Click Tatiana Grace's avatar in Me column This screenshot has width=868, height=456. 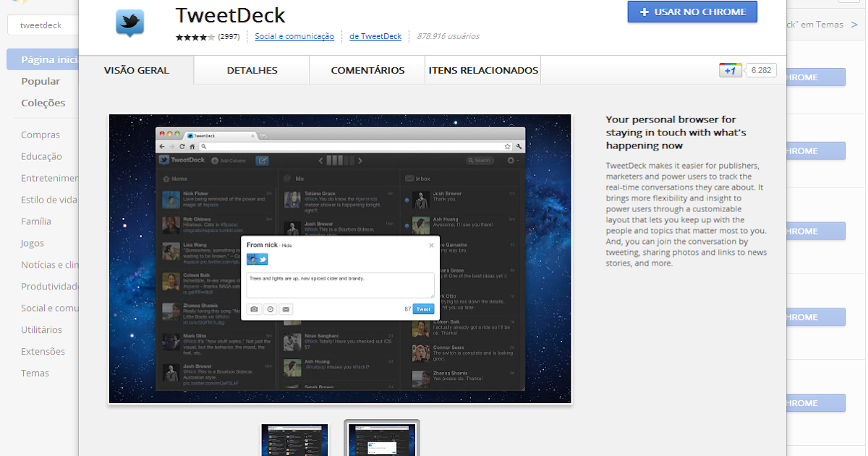point(292,200)
